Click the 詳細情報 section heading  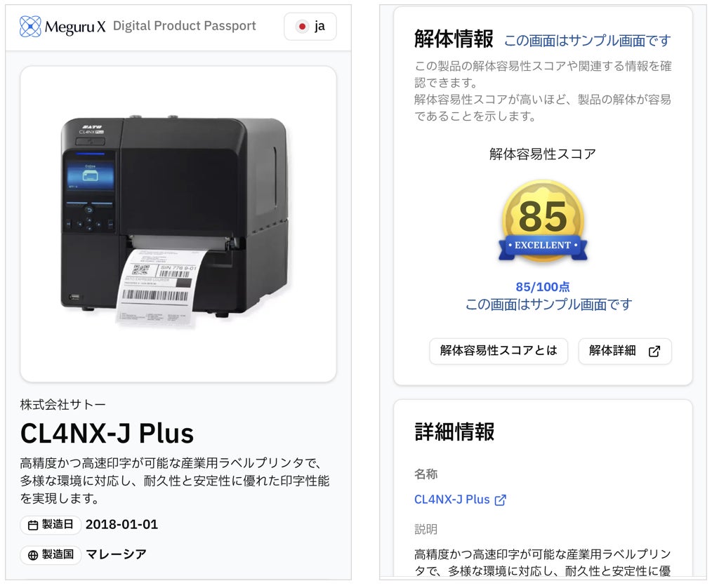pyautogui.click(x=454, y=432)
